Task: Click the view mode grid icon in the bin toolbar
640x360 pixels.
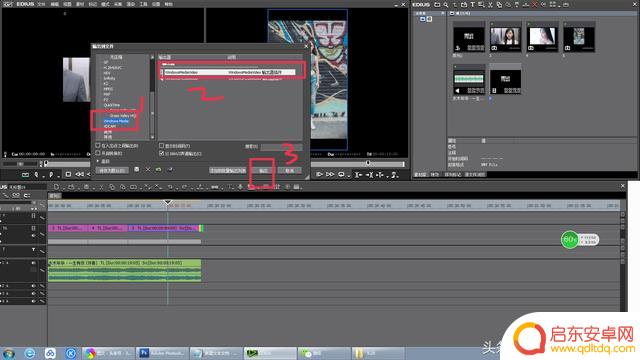Action: [553, 4]
